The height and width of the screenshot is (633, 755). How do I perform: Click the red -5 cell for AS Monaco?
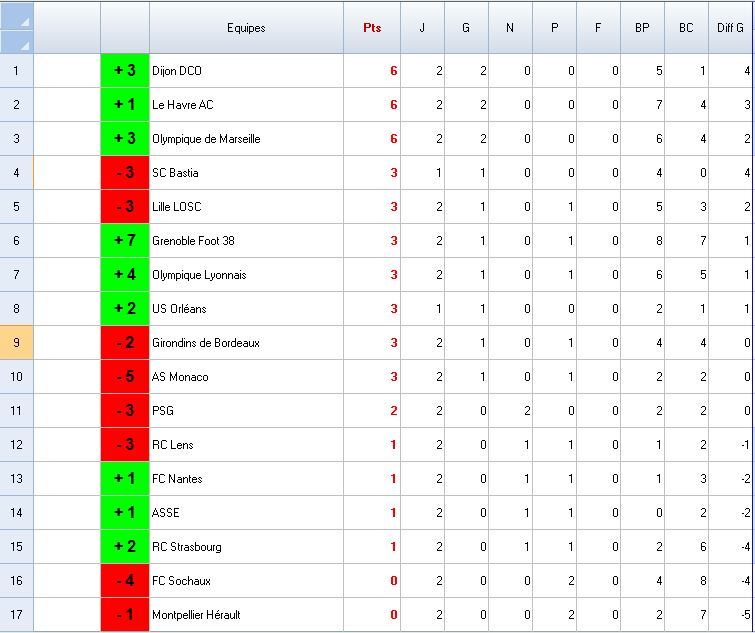(125, 377)
